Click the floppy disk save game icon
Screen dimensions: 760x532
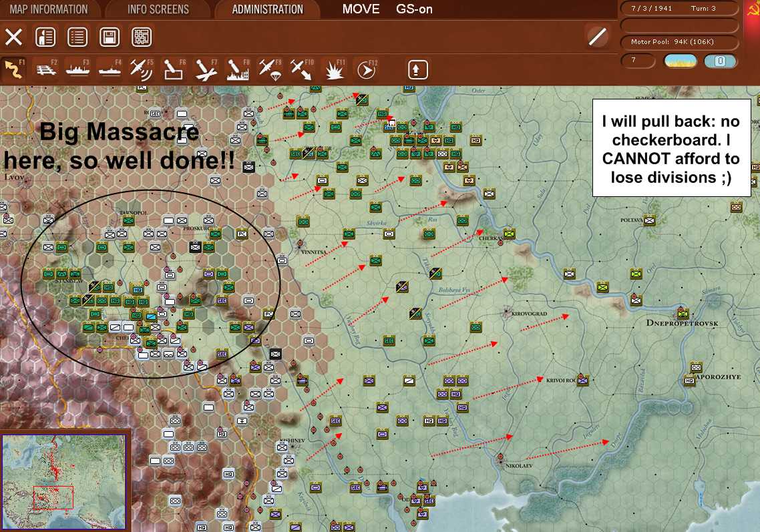(110, 37)
